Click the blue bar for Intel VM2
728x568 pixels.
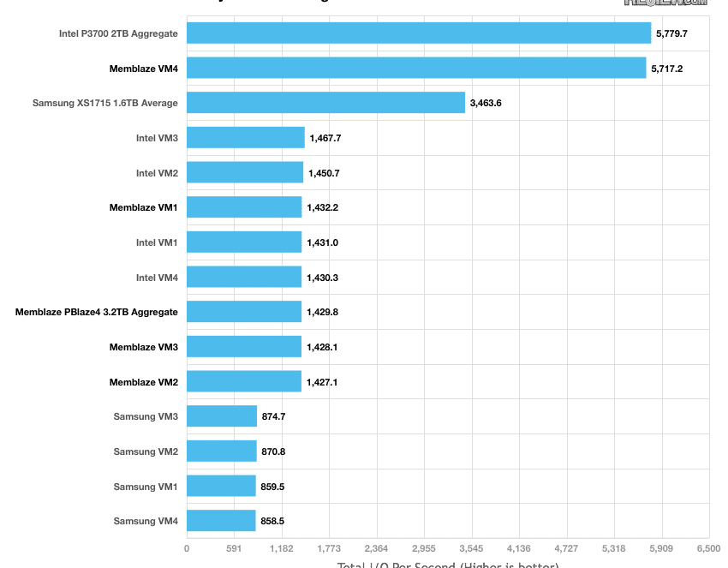245,172
